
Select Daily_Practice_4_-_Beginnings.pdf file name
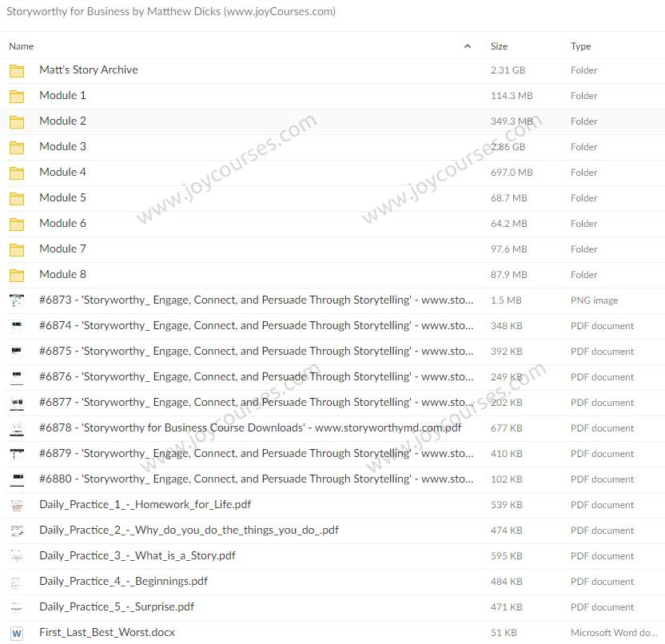pyautogui.click(x=123, y=581)
